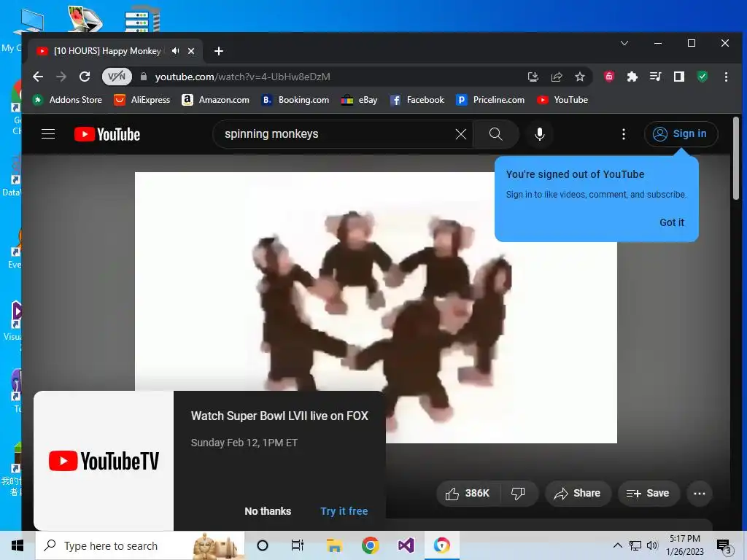Open browser three-dot menu
This screenshot has height=560, width=747.
pos(726,77)
